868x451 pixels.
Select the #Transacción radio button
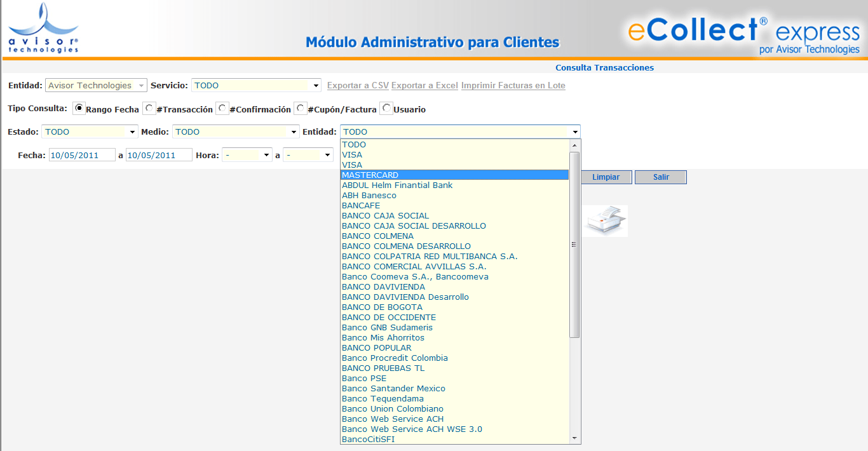[x=149, y=109]
